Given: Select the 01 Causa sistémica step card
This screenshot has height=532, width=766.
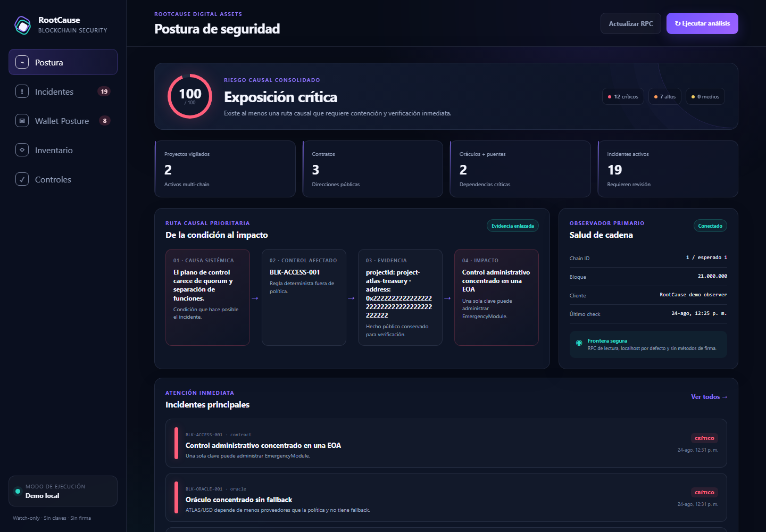Looking at the screenshot, I should [x=207, y=297].
